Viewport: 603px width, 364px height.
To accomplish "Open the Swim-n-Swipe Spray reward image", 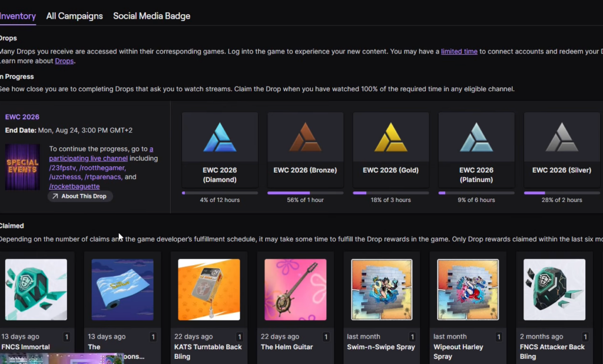I will coord(382,289).
